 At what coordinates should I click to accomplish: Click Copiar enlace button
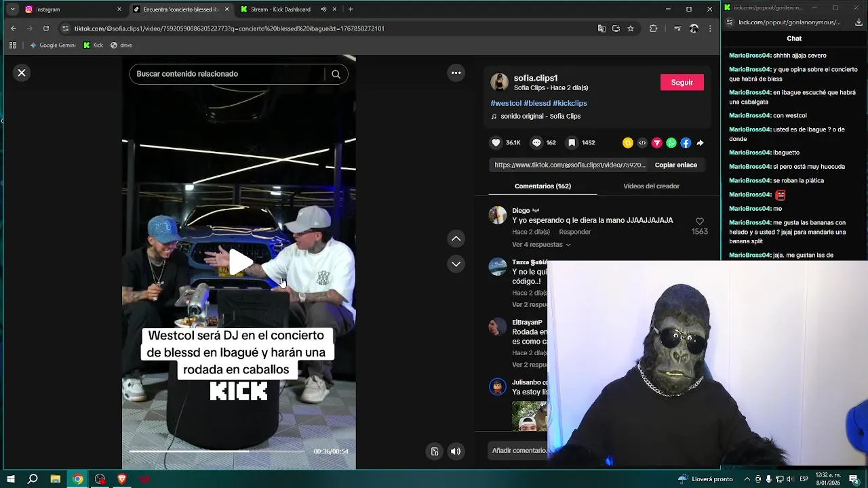675,165
